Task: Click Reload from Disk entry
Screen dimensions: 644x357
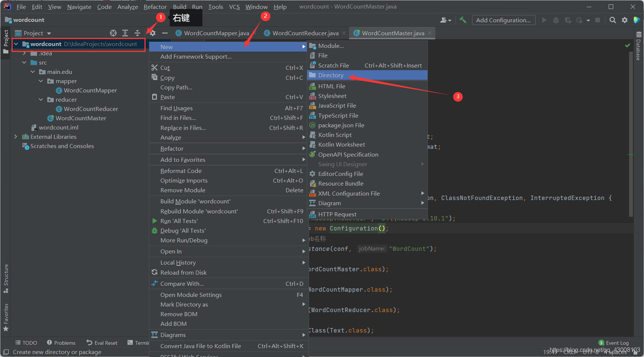Action: 228,272
